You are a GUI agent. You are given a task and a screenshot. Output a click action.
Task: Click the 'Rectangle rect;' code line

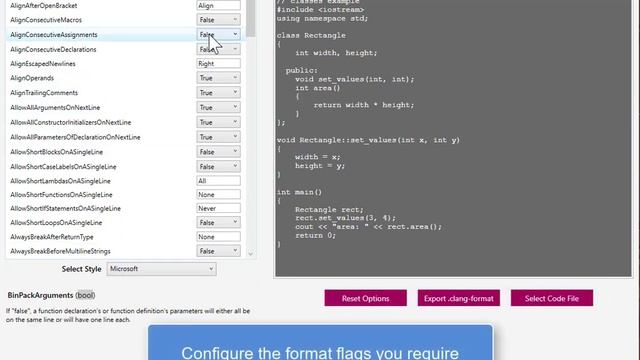(x=329, y=210)
